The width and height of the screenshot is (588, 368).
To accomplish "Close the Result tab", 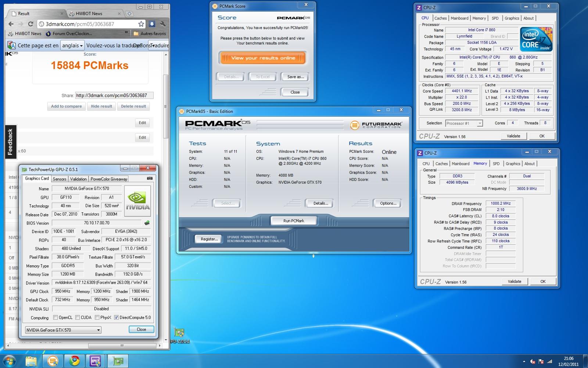I will point(62,14).
